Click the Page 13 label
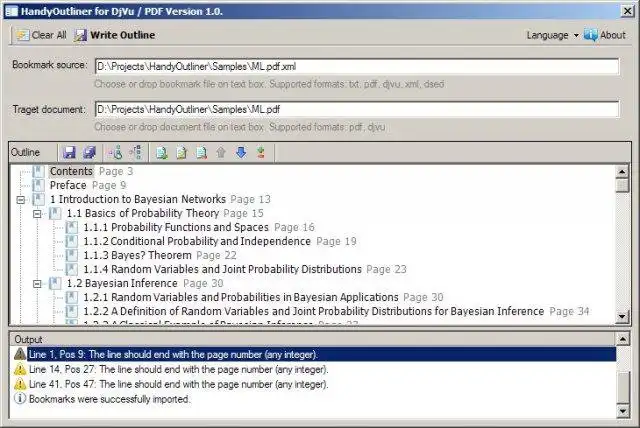640x428 pixels. click(250, 199)
